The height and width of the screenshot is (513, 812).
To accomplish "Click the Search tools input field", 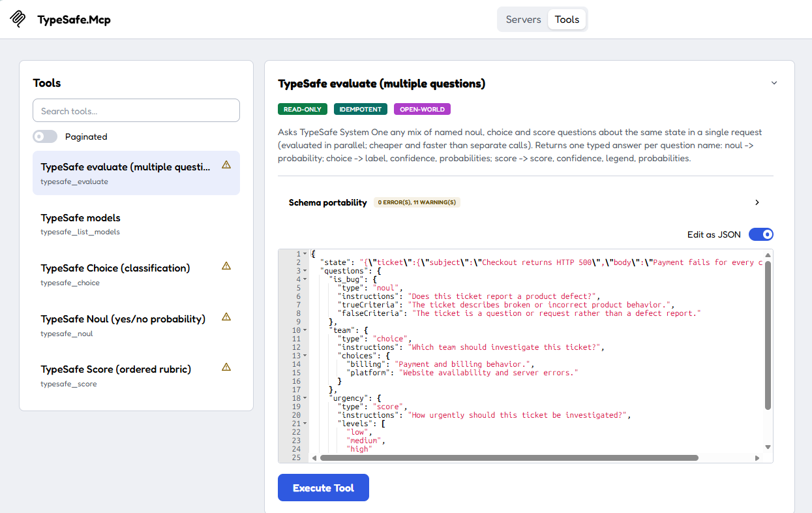I will coord(136,110).
